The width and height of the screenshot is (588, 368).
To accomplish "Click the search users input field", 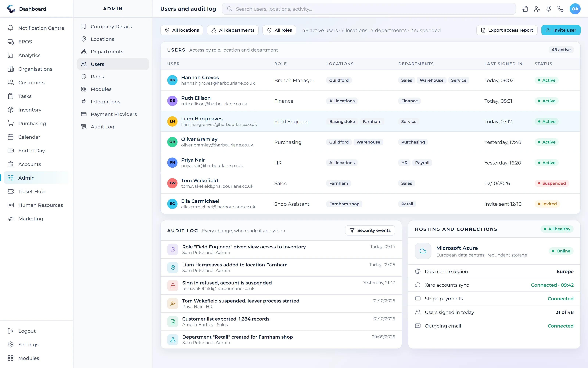I will click(x=369, y=9).
